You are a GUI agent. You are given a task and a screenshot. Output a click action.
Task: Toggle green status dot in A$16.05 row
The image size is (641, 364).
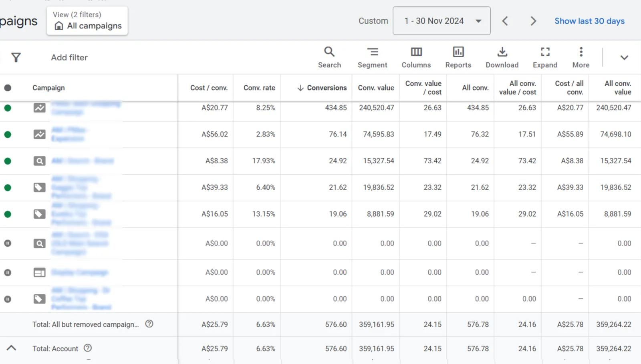[8, 214]
